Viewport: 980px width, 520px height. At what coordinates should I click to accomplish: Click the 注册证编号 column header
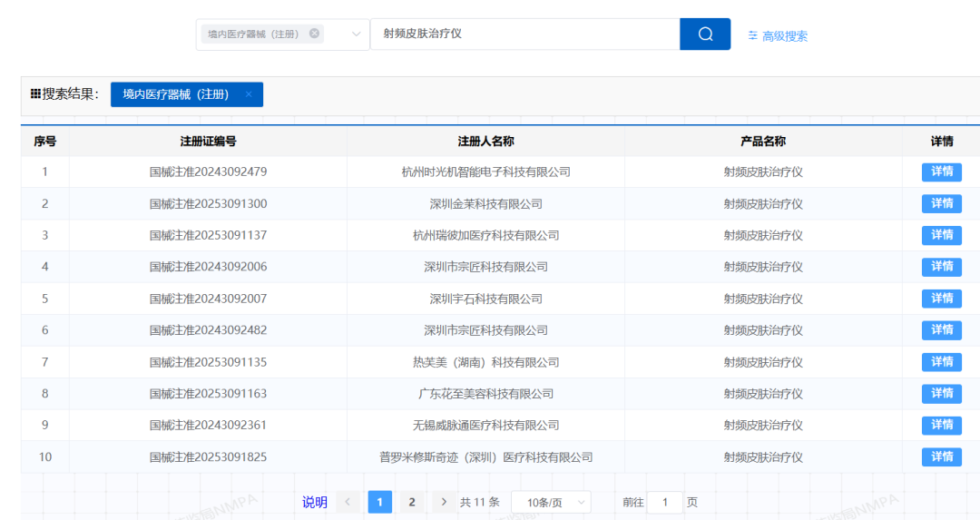click(208, 142)
